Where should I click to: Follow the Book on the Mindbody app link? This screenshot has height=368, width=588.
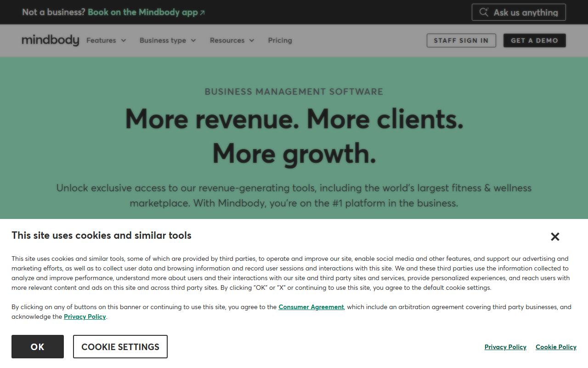146,12
